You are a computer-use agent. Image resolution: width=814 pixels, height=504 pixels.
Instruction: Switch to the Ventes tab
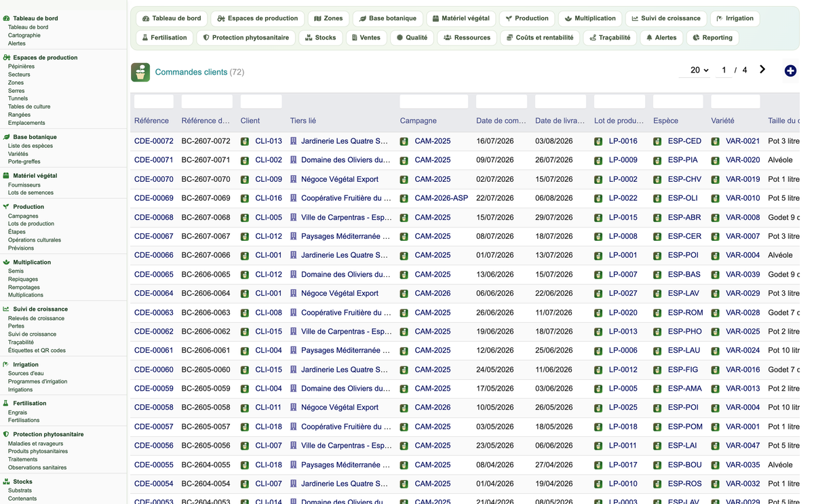[x=366, y=37]
